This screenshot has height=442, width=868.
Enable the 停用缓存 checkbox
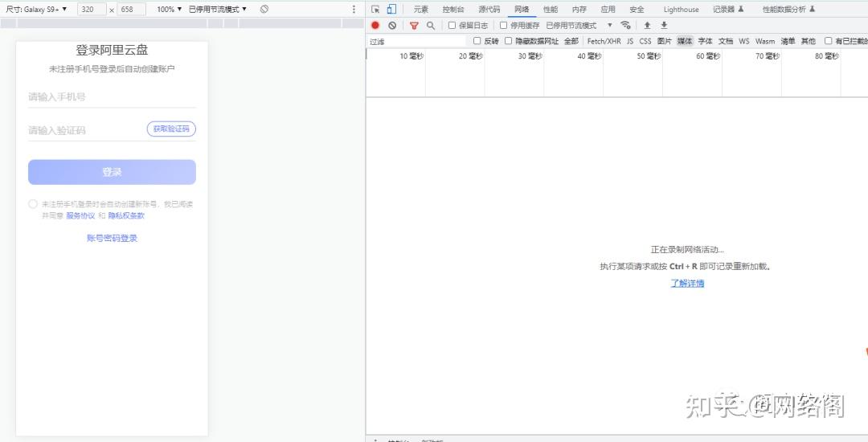pos(503,26)
